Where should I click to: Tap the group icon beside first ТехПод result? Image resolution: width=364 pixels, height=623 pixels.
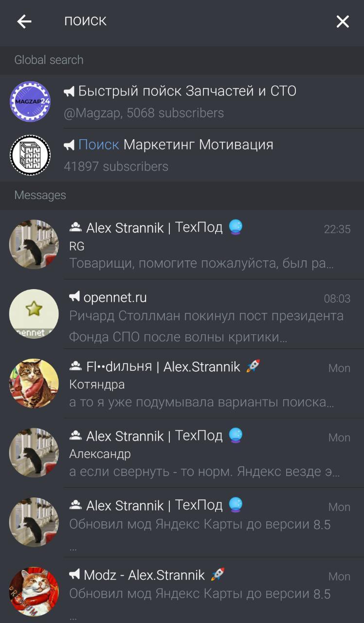[x=75, y=227]
